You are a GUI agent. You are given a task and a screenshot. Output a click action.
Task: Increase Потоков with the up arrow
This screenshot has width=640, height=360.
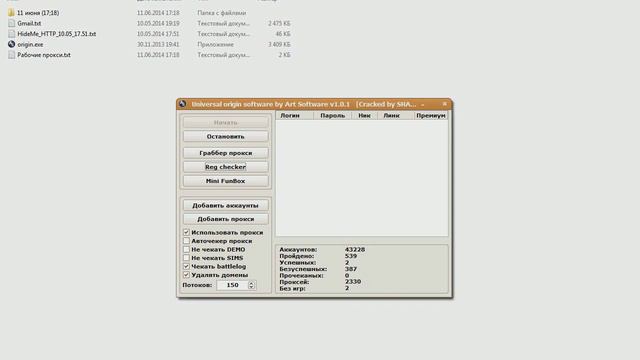(251, 283)
